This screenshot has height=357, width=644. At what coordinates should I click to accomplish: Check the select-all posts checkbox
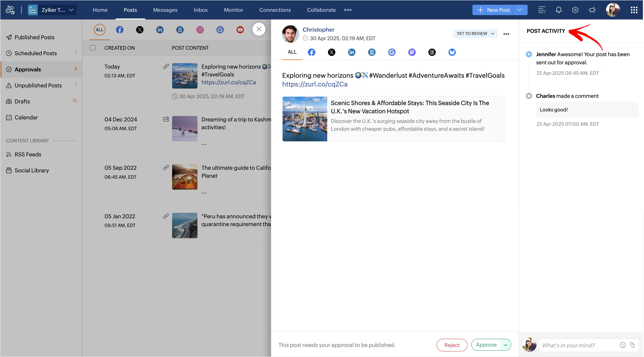click(93, 48)
